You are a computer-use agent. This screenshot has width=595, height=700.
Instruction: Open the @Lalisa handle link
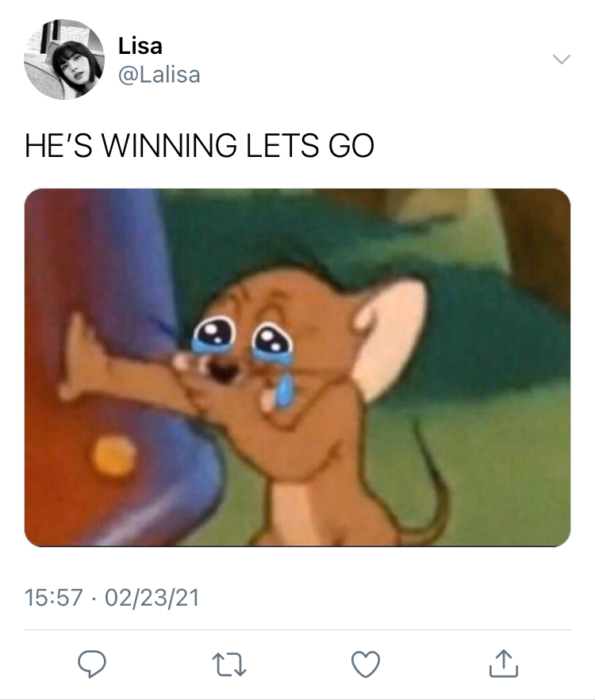click(159, 75)
